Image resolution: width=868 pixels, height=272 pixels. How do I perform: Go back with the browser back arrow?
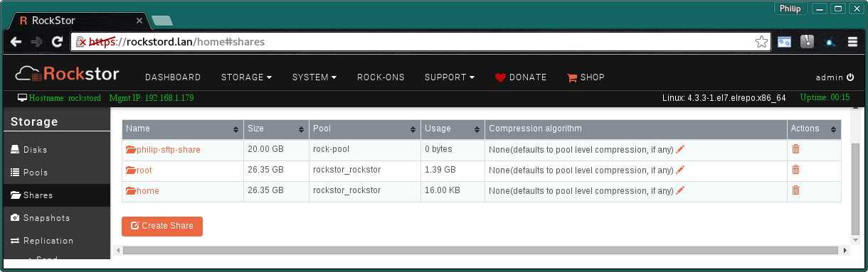tap(16, 42)
